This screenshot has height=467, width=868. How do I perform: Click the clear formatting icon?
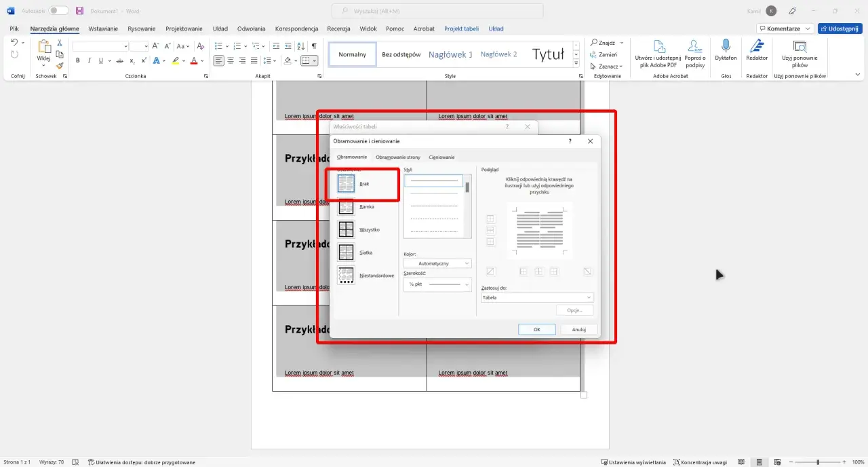coord(200,46)
